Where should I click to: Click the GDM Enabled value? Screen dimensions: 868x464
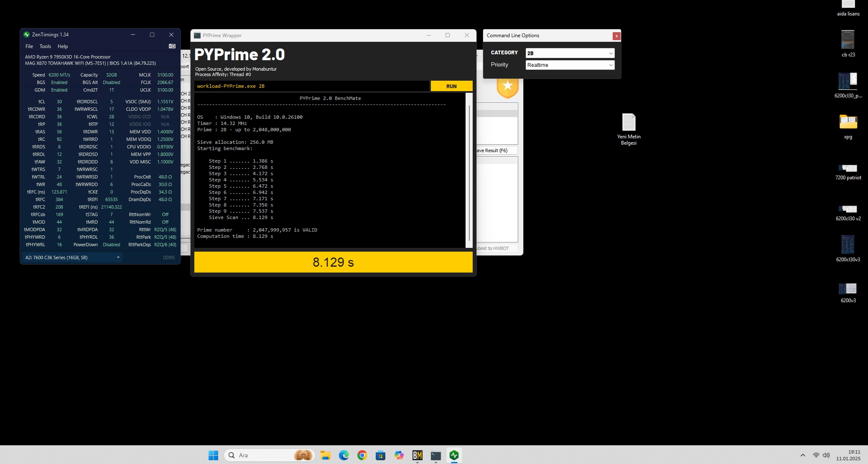(x=59, y=90)
